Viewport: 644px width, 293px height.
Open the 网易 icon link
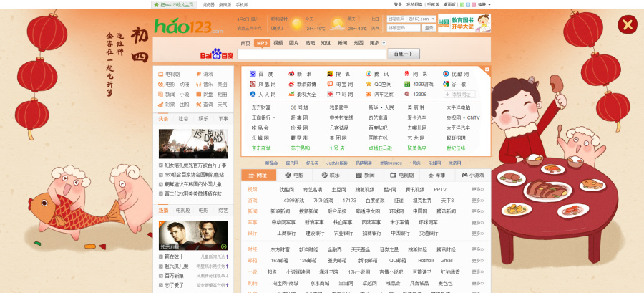tap(407, 74)
